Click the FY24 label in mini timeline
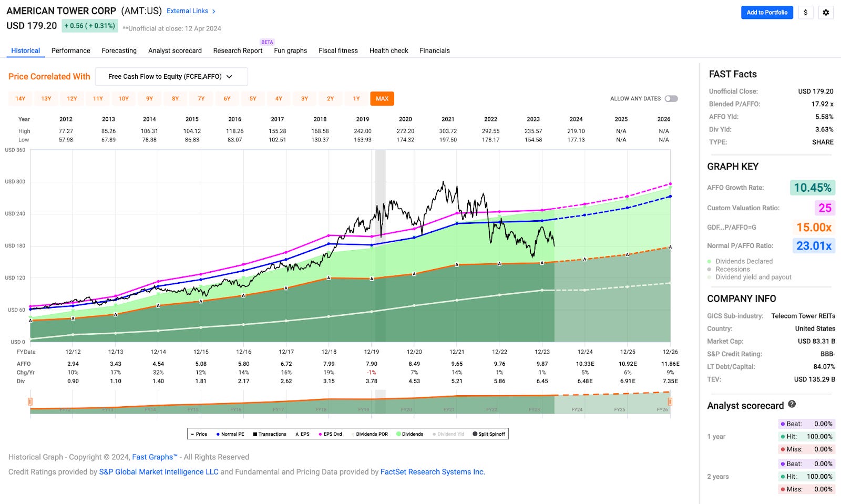Screen dimensions: 841x504 click(577, 409)
